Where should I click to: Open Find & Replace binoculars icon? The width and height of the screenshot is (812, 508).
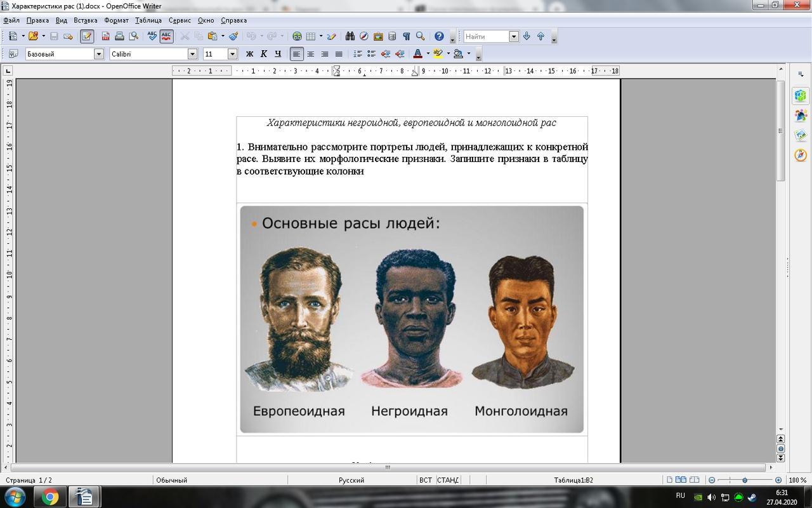pyautogui.click(x=350, y=36)
